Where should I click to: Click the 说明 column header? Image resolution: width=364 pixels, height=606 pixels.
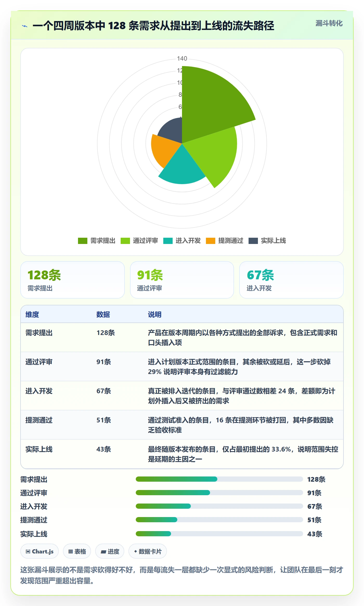tap(155, 314)
